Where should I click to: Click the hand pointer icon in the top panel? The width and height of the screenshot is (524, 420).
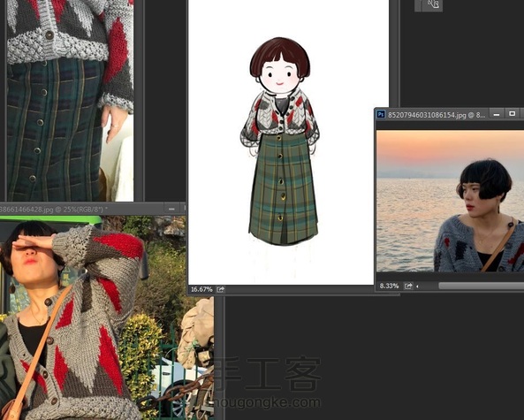(x=433, y=4)
